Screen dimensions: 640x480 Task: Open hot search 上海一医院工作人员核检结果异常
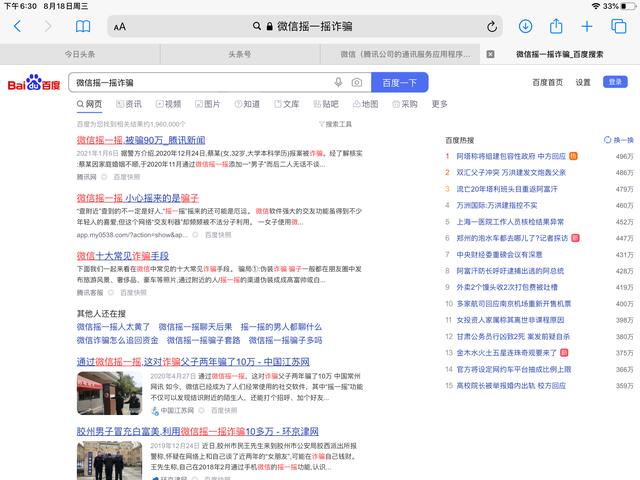(510, 222)
